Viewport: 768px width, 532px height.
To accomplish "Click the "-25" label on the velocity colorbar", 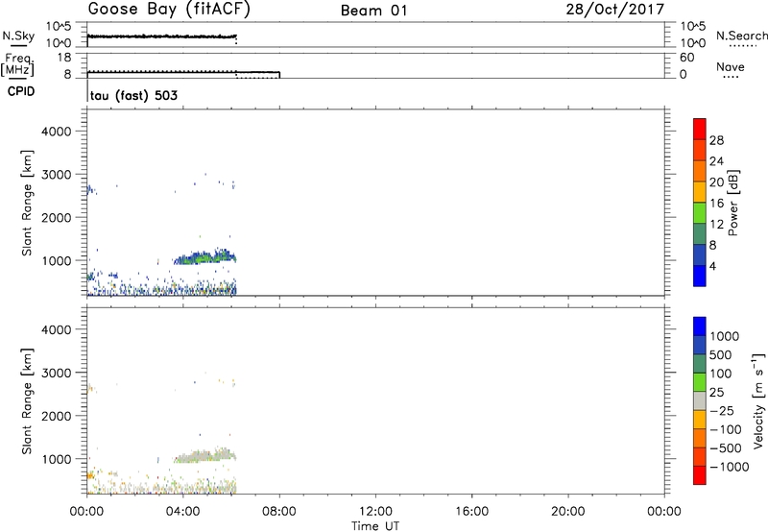I will click(722, 411).
